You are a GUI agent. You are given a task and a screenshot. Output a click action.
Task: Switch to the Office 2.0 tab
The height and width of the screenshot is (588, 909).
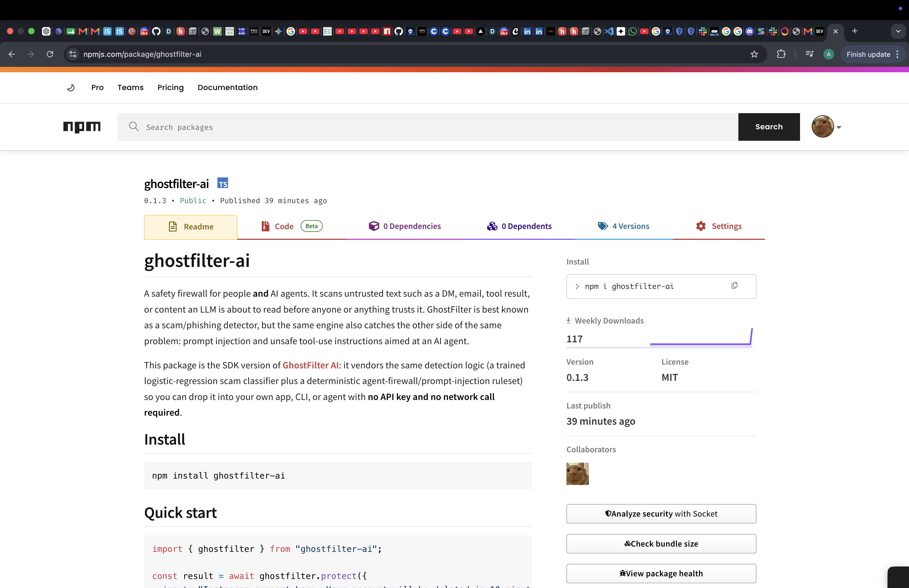point(230,31)
